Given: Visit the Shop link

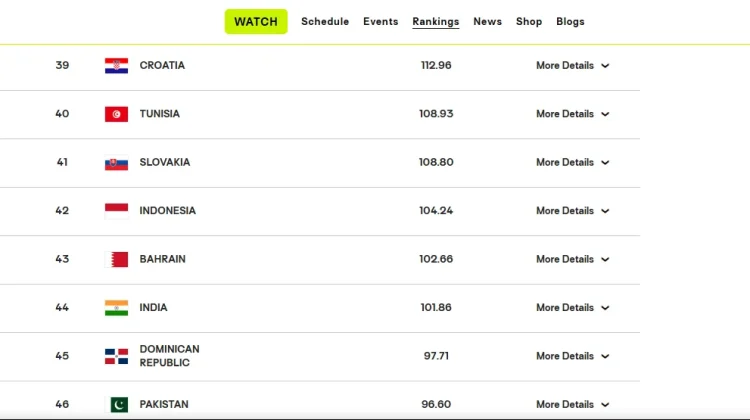Looking at the screenshot, I should point(529,22).
